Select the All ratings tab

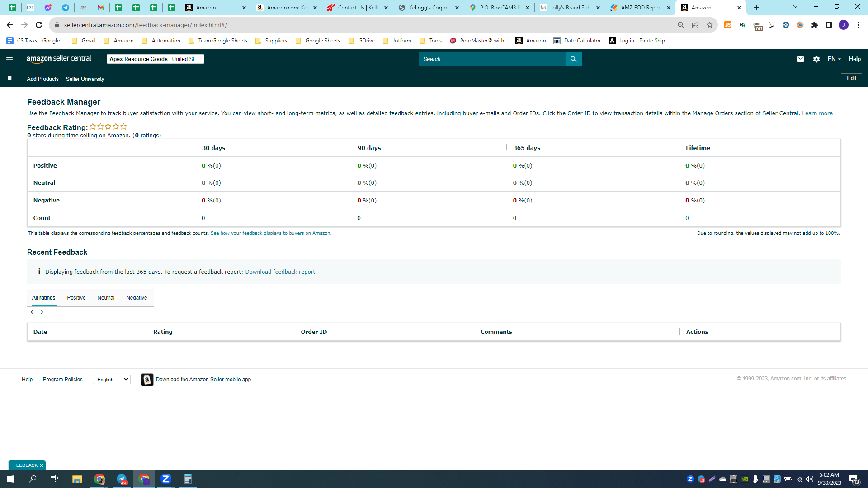click(44, 298)
